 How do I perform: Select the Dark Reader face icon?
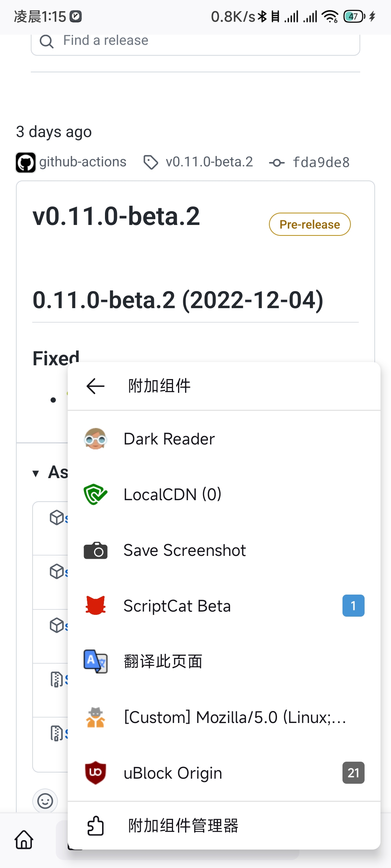(96, 439)
